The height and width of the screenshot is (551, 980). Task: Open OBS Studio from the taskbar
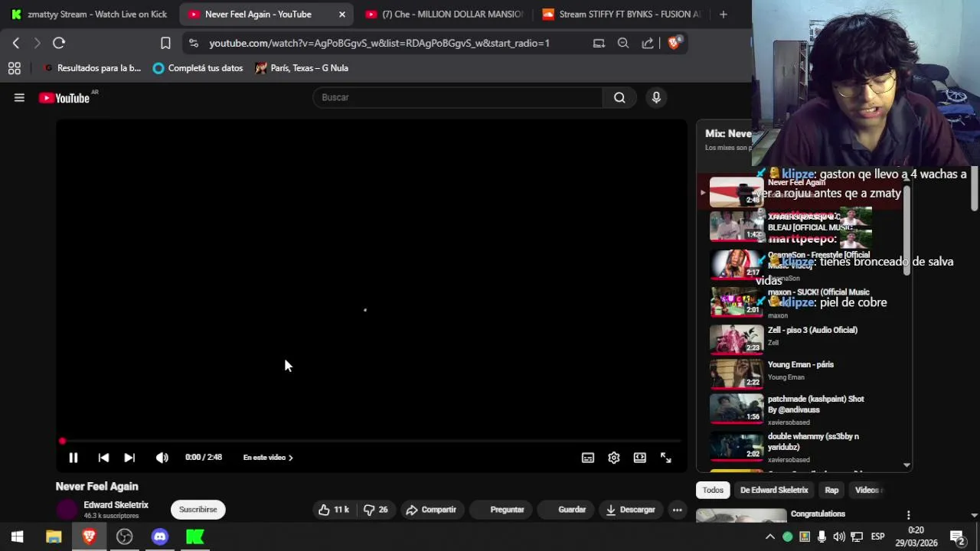pos(124,537)
